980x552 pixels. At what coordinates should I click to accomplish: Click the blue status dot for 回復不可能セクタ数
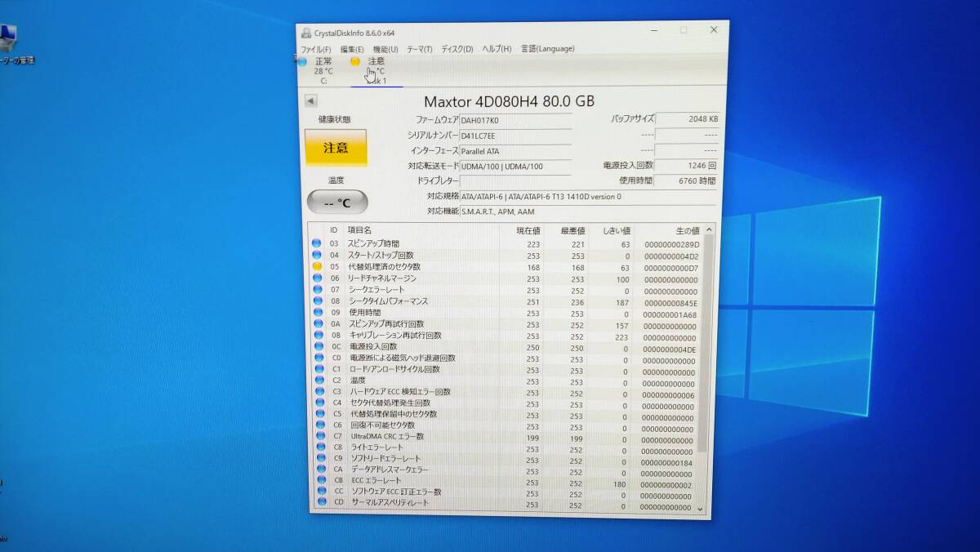click(x=318, y=425)
